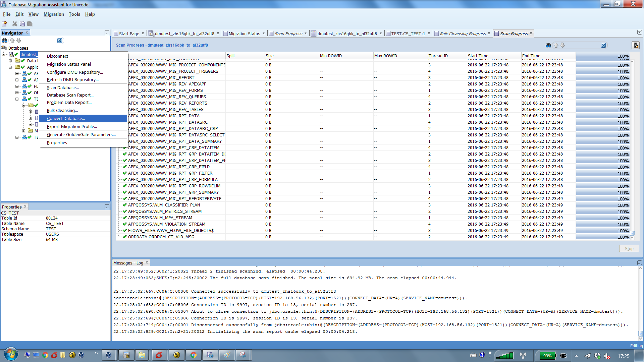
Task: Expand the FL schema node
Action: [17, 86]
